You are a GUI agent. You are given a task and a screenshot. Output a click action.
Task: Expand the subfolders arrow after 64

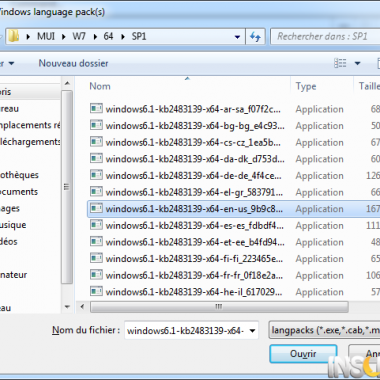[x=123, y=37]
